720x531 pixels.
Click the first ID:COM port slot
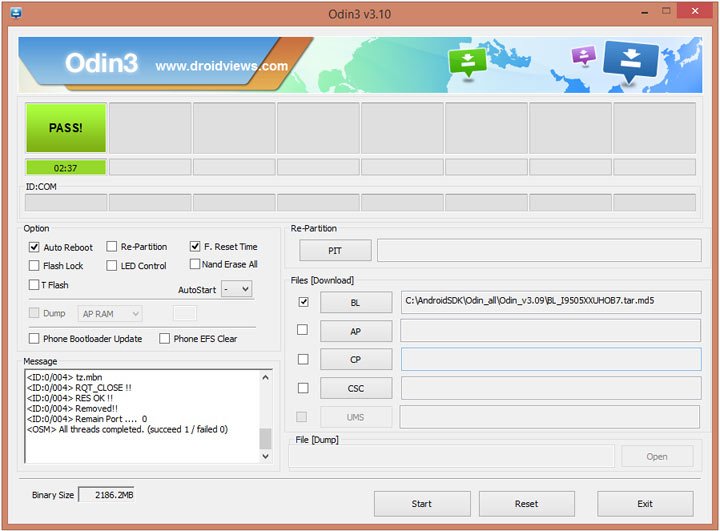66,202
